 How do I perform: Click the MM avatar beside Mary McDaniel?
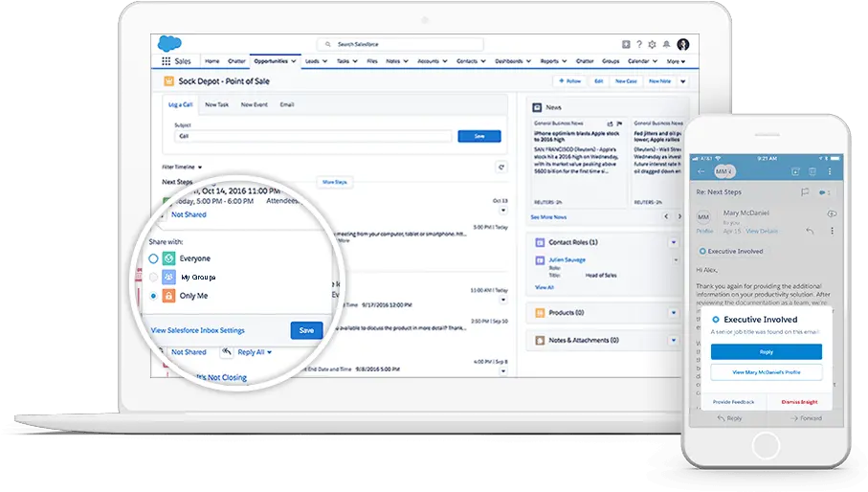tap(703, 217)
